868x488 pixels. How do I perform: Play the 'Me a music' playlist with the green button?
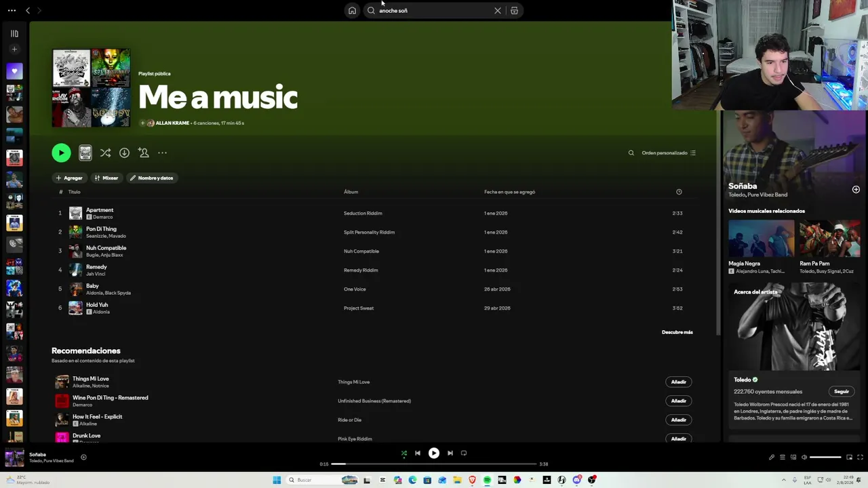coord(61,153)
